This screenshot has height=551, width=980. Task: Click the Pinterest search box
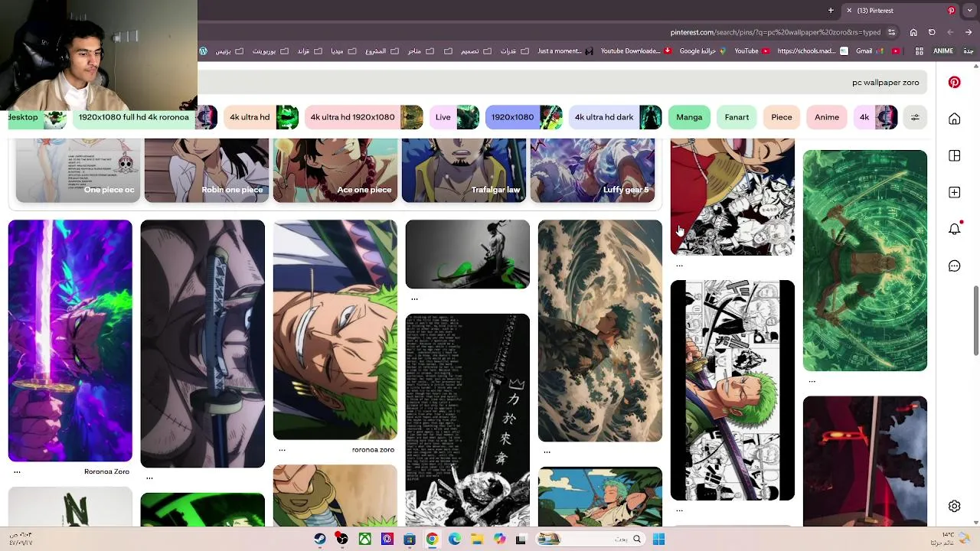(563, 82)
